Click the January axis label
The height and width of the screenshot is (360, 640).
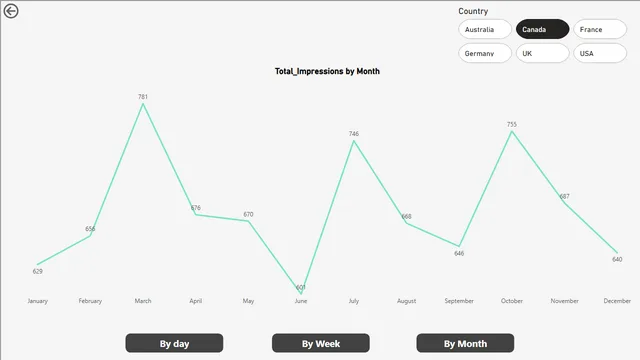(x=38, y=301)
